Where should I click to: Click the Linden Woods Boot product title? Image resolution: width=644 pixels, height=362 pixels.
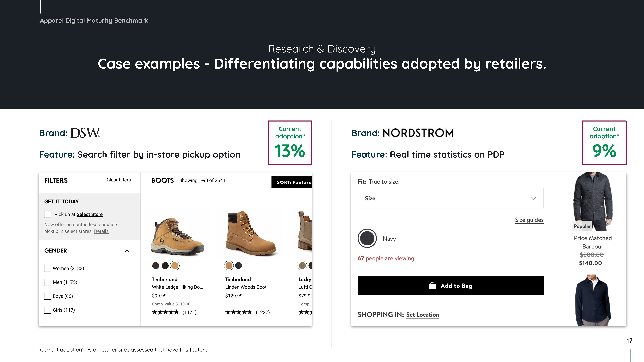click(246, 287)
